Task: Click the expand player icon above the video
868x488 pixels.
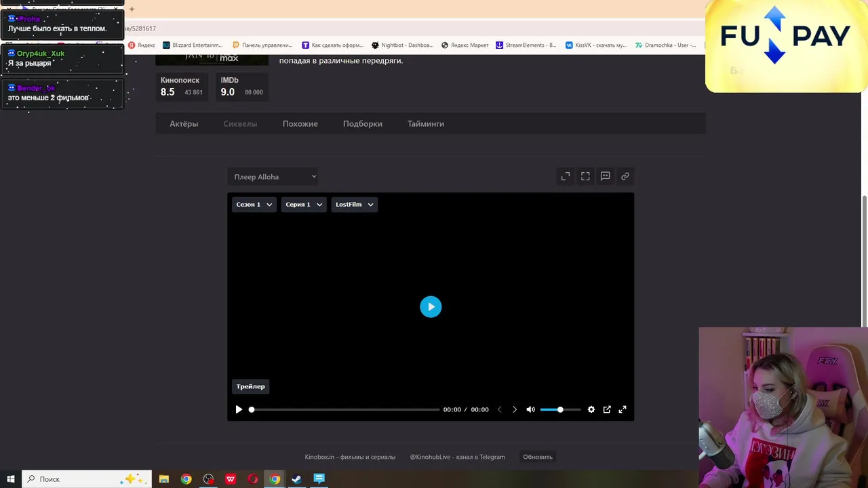Action: (566, 176)
